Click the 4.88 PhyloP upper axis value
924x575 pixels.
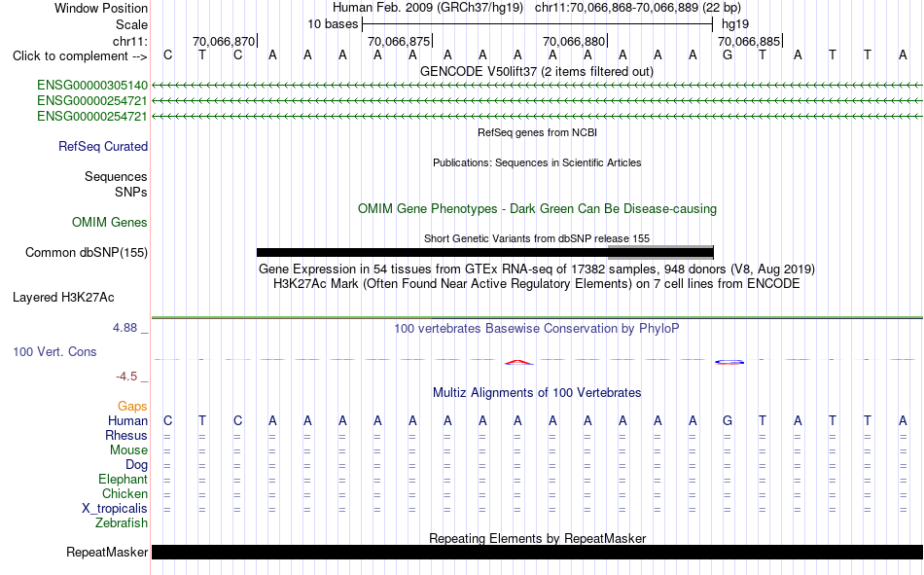click(x=124, y=328)
